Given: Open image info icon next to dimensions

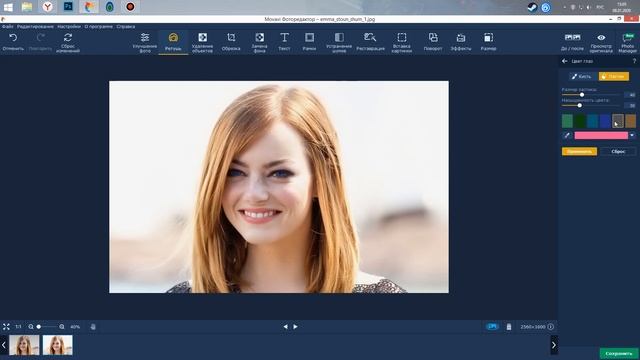Looking at the screenshot, I should click(551, 327).
